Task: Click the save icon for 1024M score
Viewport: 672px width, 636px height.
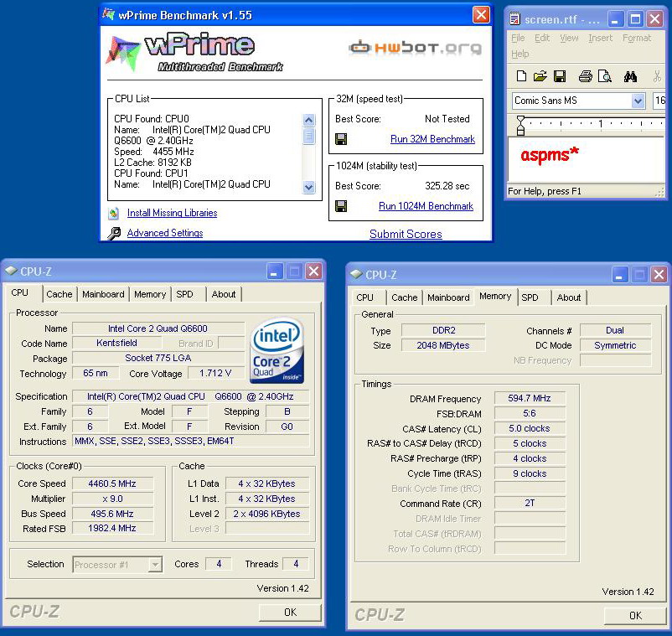Action: pos(341,206)
